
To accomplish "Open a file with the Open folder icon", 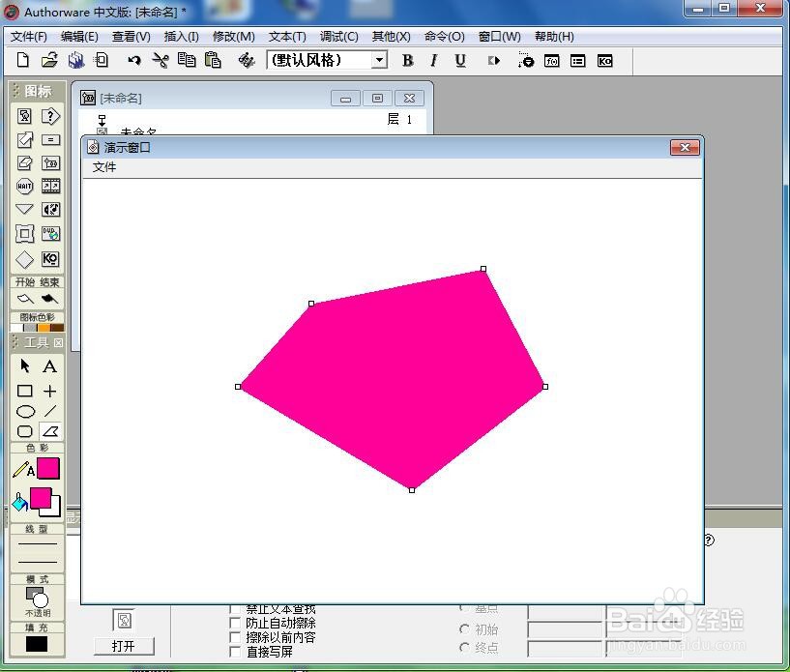I will pyautogui.click(x=49, y=61).
